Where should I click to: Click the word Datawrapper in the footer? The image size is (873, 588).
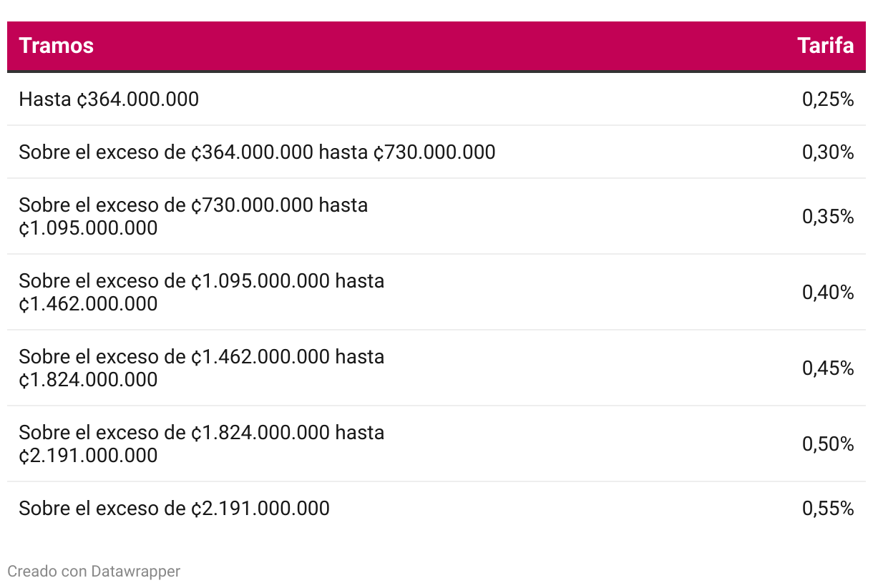136,571
